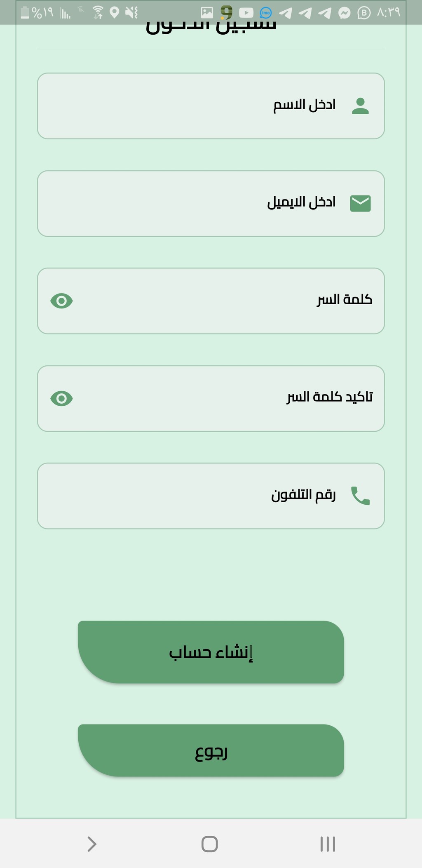
Task: Open recent apps from navigation bar
Action: [x=328, y=844]
